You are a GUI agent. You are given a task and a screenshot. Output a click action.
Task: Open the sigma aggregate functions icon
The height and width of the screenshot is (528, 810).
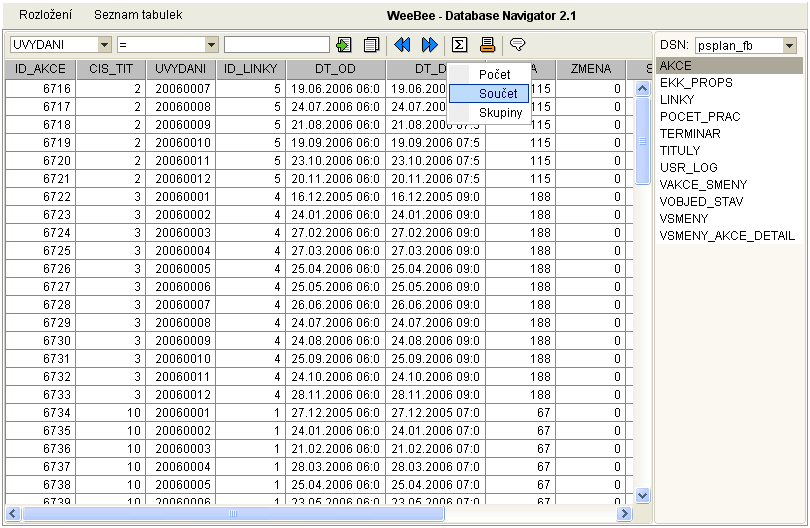(460, 45)
